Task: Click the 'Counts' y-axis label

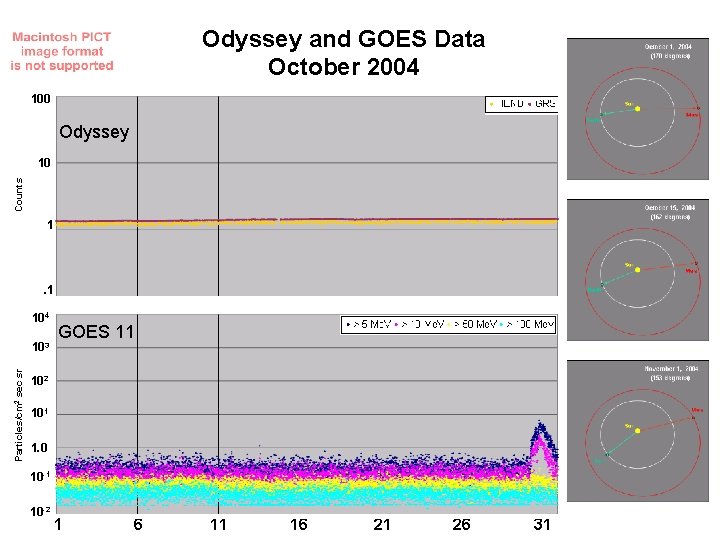Action: tap(18, 195)
